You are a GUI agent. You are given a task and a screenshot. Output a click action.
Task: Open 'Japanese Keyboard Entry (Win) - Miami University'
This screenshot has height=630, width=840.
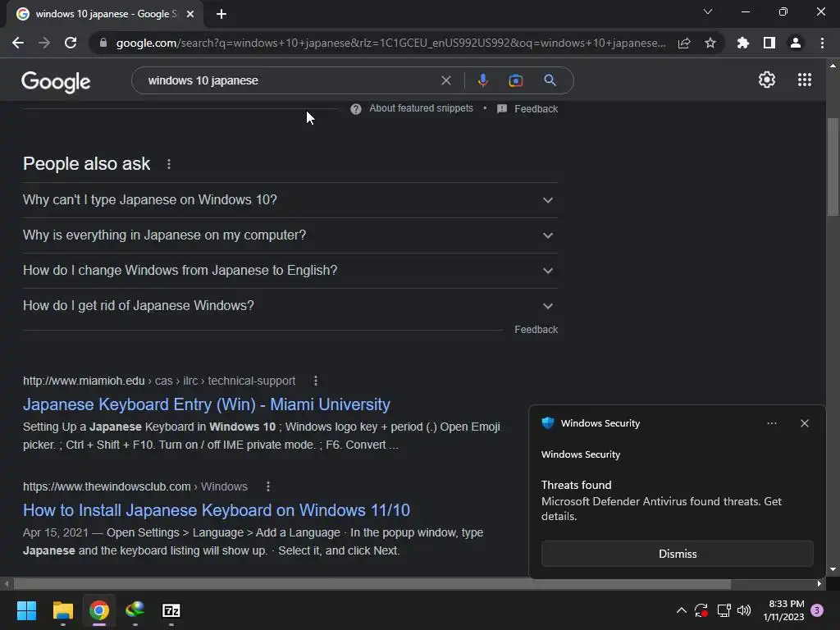pyautogui.click(x=206, y=404)
